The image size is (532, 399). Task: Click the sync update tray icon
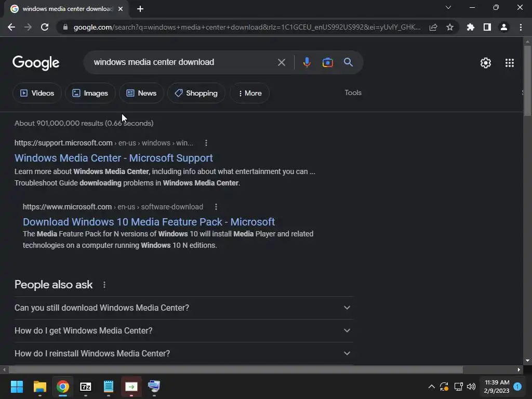pyautogui.click(x=444, y=387)
